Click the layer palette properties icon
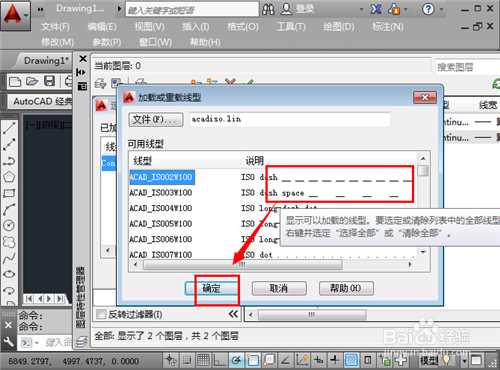The width and height of the screenshot is (500, 370). coord(82,87)
